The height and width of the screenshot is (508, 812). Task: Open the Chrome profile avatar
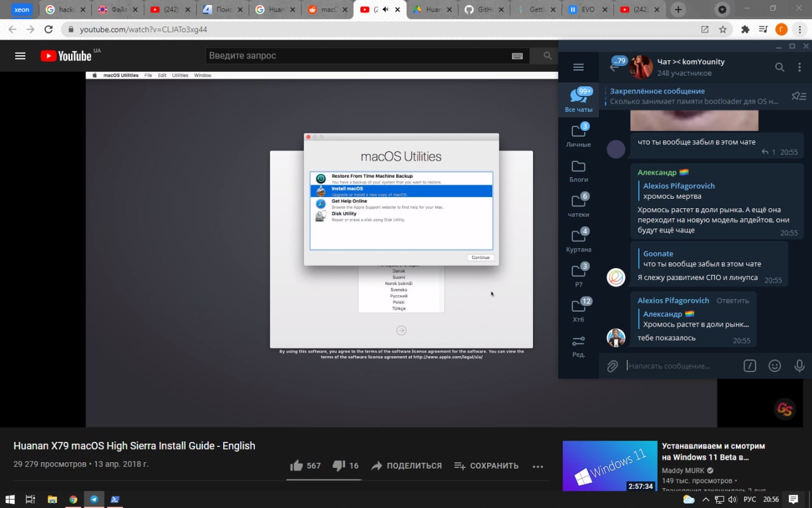coord(782,29)
